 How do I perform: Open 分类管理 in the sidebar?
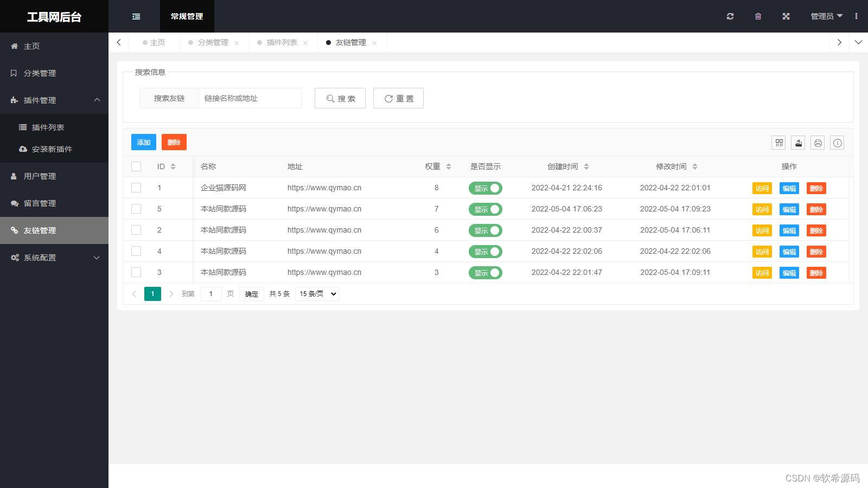click(x=54, y=73)
